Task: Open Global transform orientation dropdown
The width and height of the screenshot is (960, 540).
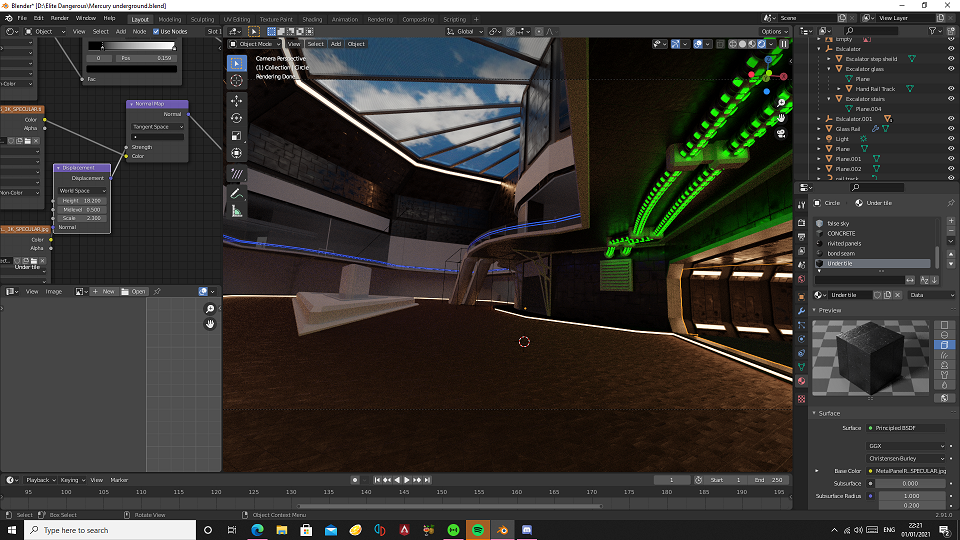Action: coord(465,31)
